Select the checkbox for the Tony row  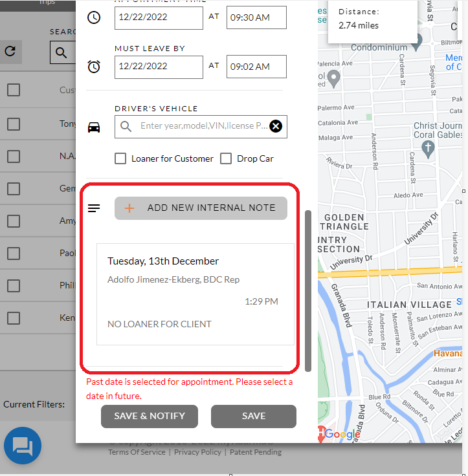click(14, 124)
